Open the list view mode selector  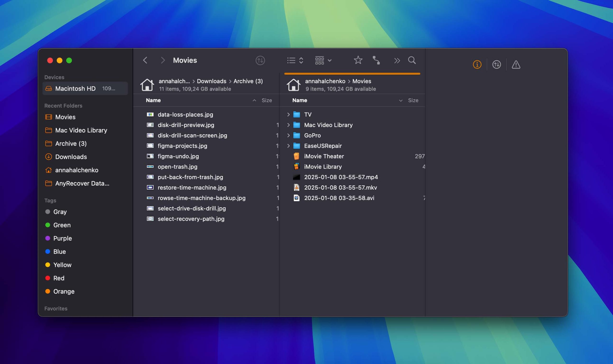(295, 60)
